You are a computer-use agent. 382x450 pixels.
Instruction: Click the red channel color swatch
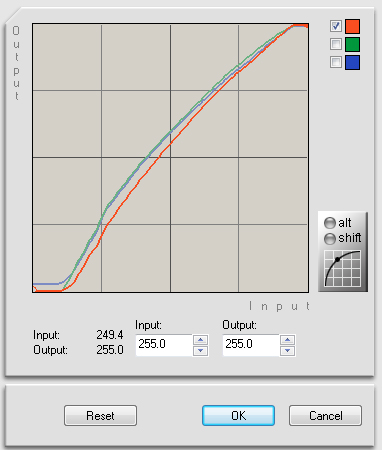352,26
